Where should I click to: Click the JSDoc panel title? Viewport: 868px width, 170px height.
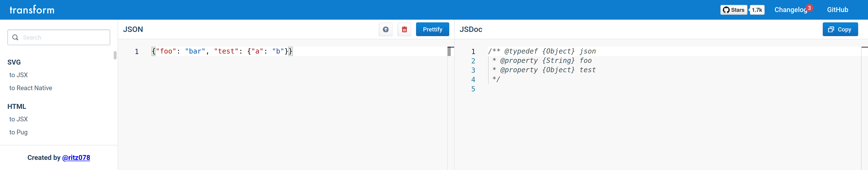471,29
